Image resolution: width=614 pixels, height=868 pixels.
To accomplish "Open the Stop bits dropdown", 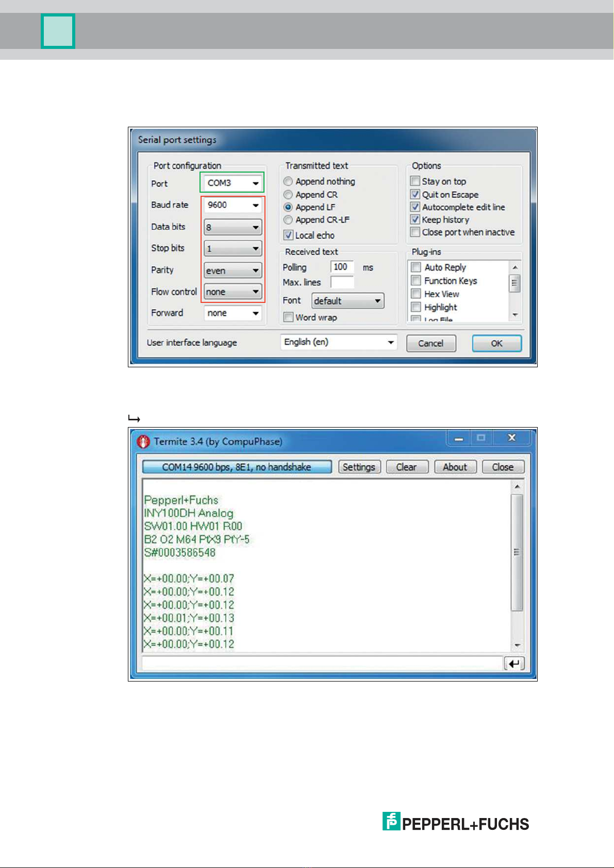I will click(x=233, y=249).
